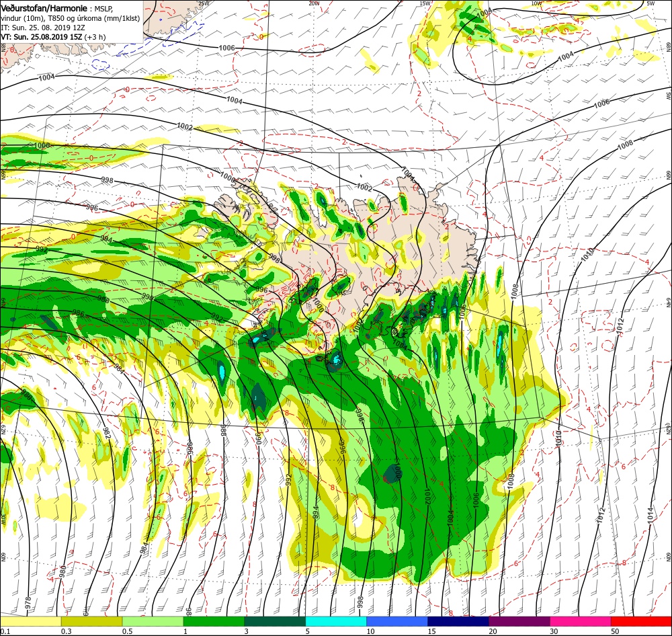This screenshot has width=672, height=636.
Task: Pick the cyan 5–10 mm legend swatch
Action: click(x=336, y=621)
